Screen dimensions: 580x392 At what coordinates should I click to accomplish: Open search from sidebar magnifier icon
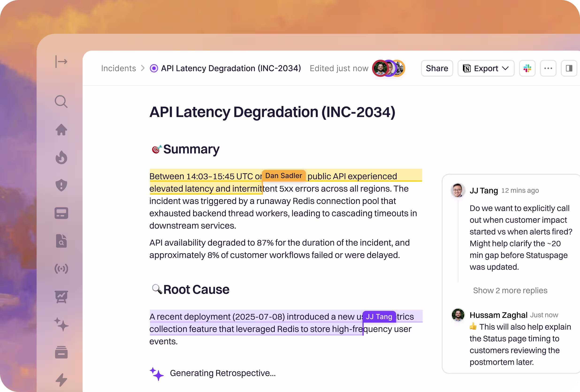(61, 102)
